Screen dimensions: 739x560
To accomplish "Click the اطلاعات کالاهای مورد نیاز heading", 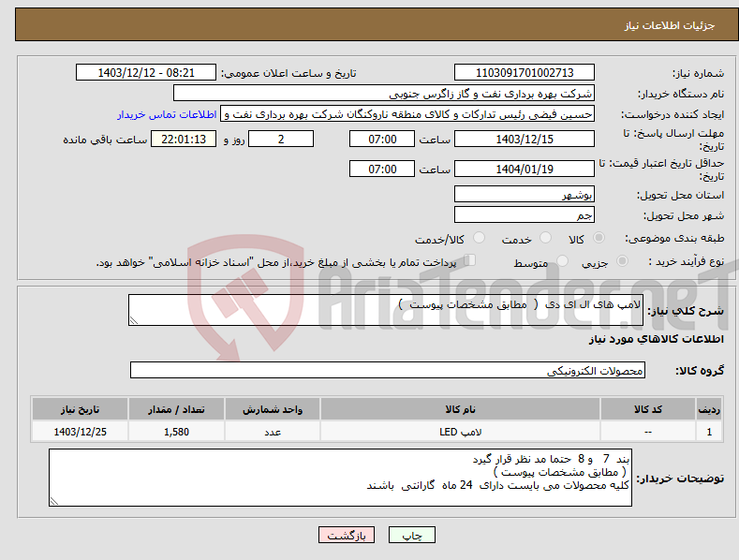I will (656, 339).
